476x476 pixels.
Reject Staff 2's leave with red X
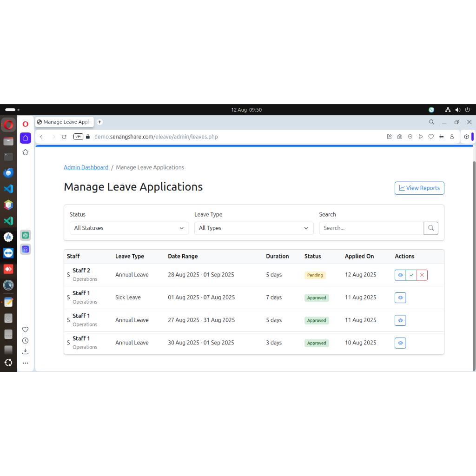coord(422,275)
